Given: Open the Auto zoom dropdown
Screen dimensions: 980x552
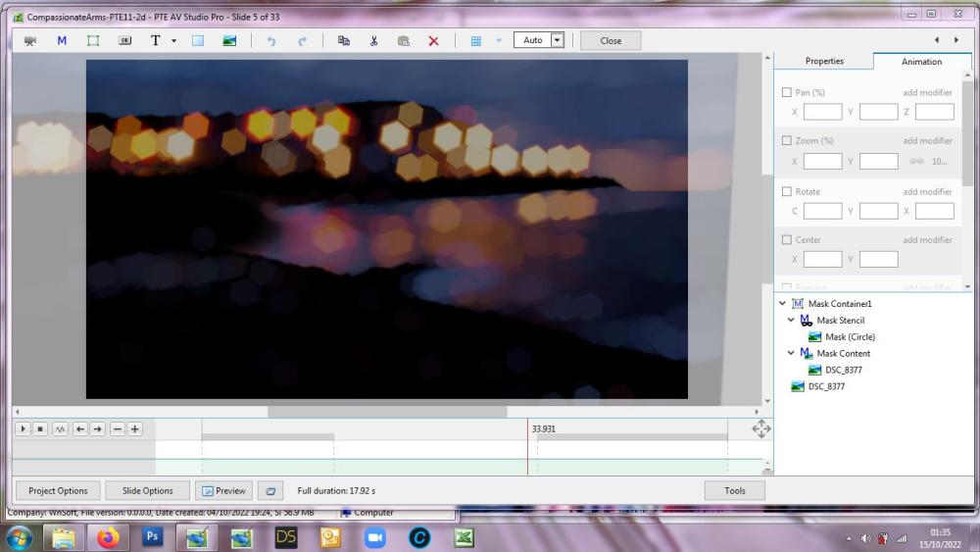Looking at the screenshot, I should pos(558,40).
